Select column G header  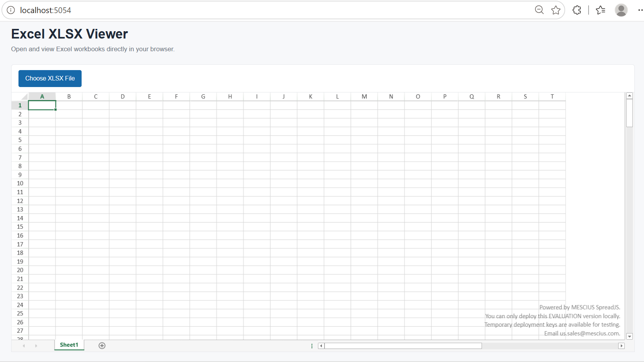[203, 97]
